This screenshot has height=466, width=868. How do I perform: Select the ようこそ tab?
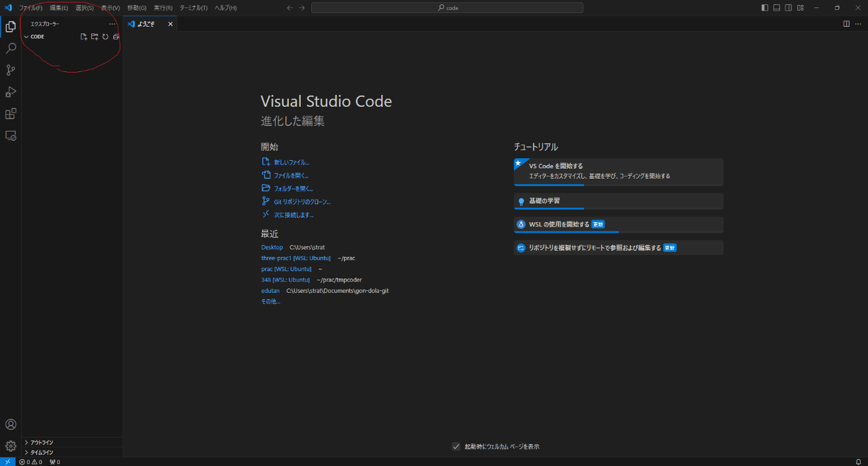[146, 24]
